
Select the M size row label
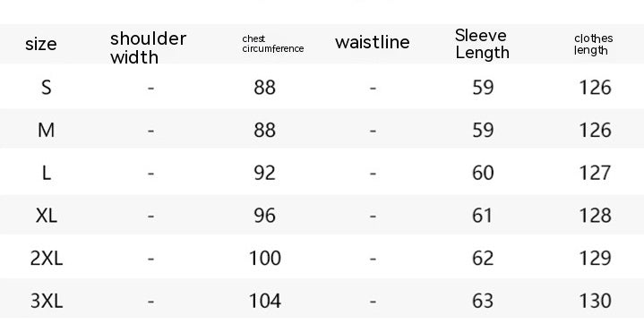coord(46,130)
